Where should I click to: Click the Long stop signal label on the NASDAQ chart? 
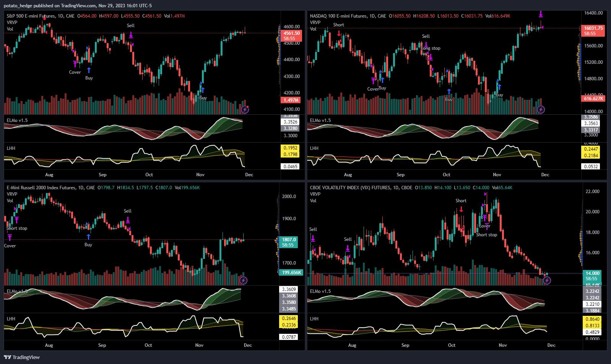tap(431, 48)
